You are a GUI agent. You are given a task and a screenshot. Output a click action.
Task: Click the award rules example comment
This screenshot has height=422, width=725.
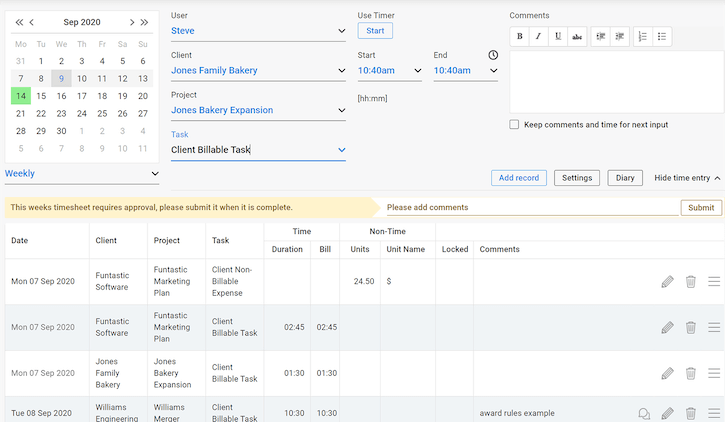point(517,413)
